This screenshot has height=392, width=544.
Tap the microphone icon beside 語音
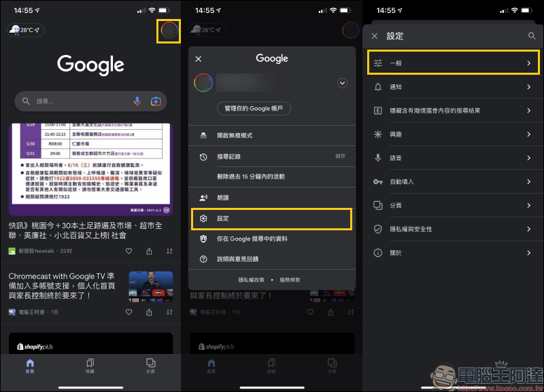[378, 158]
